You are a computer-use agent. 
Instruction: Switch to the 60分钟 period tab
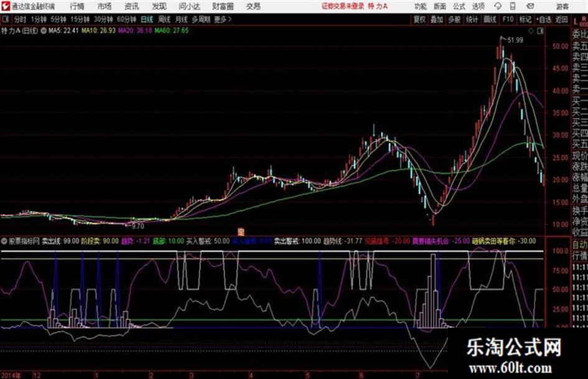coord(126,19)
